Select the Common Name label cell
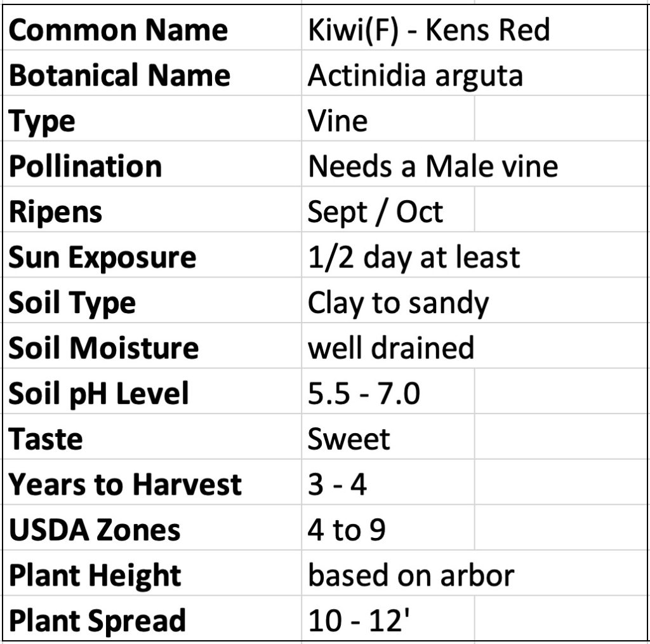Screen dimensions: 650x644 [119, 30]
